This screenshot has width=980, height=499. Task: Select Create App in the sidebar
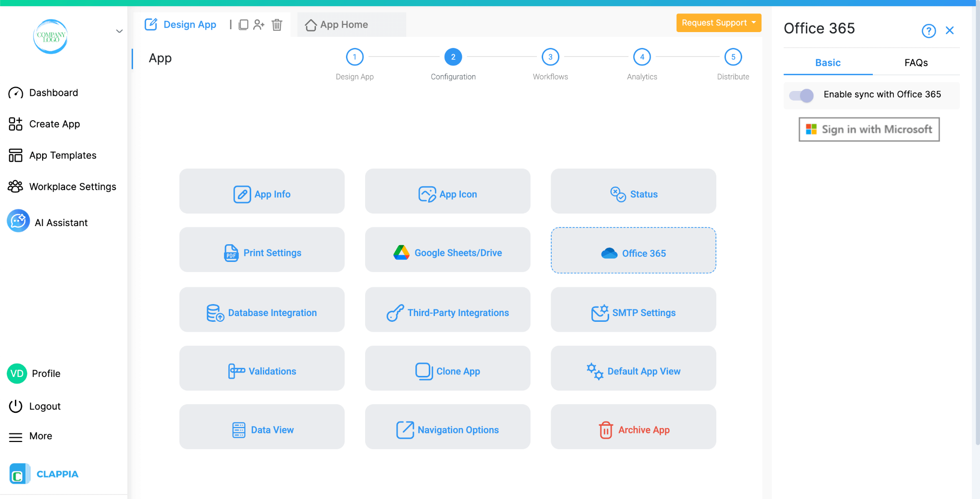point(54,124)
